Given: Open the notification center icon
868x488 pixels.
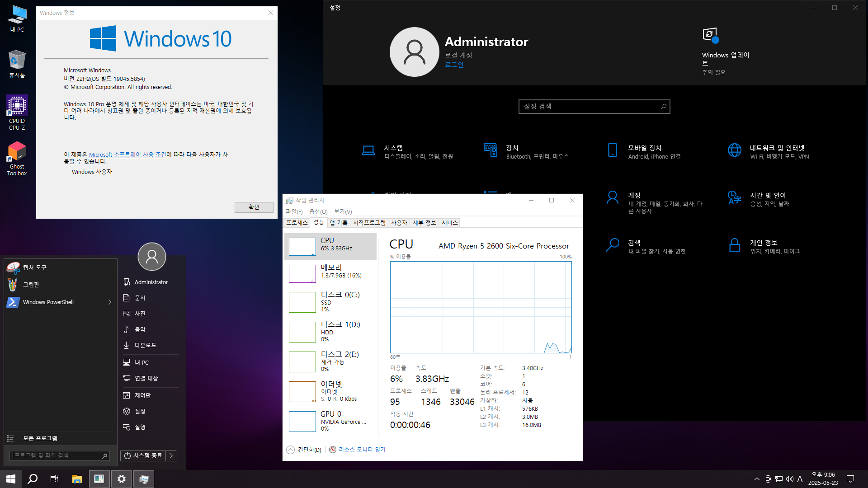Looking at the screenshot, I should pos(850,479).
